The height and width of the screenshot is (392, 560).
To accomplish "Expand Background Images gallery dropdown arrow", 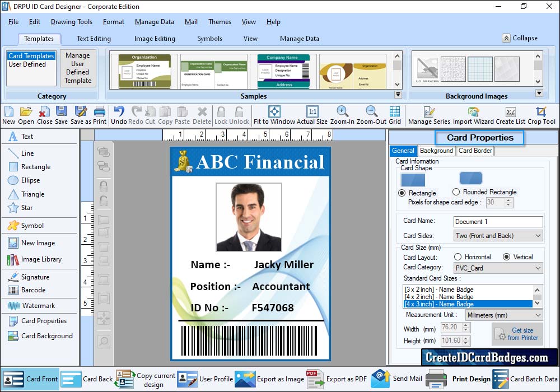I will pos(539,93).
